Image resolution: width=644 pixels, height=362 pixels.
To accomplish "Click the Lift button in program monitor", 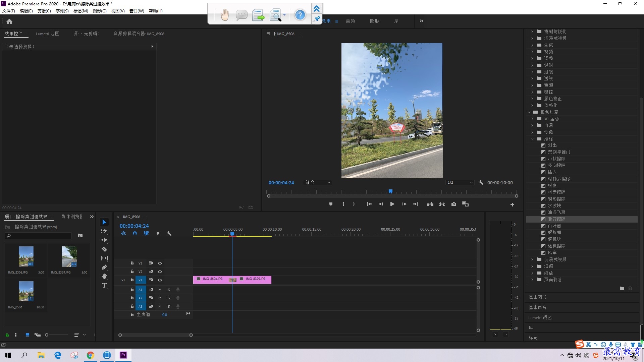I will (430, 204).
